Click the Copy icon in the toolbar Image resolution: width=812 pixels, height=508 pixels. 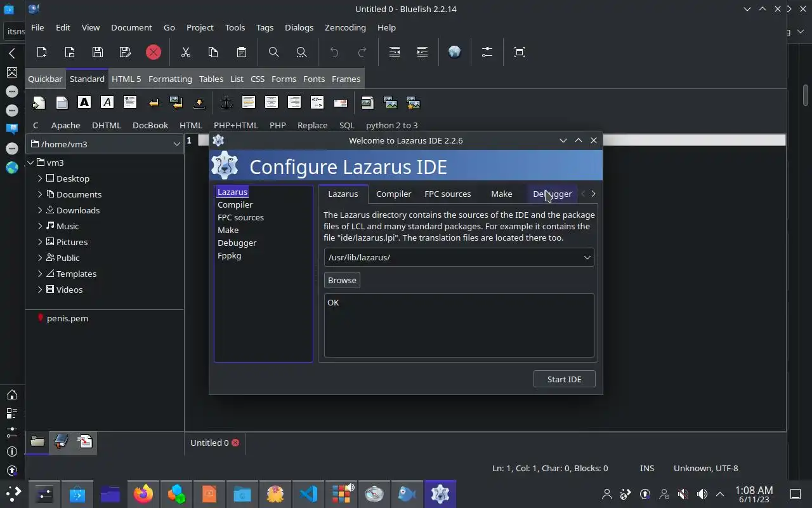[x=214, y=52]
